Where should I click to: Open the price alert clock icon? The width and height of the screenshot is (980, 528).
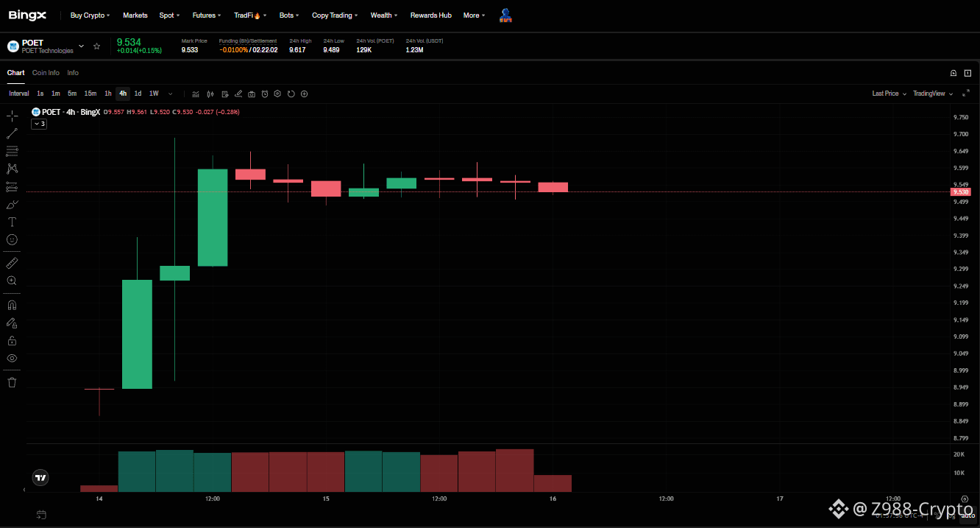pyautogui.click(x=265, y=94)
